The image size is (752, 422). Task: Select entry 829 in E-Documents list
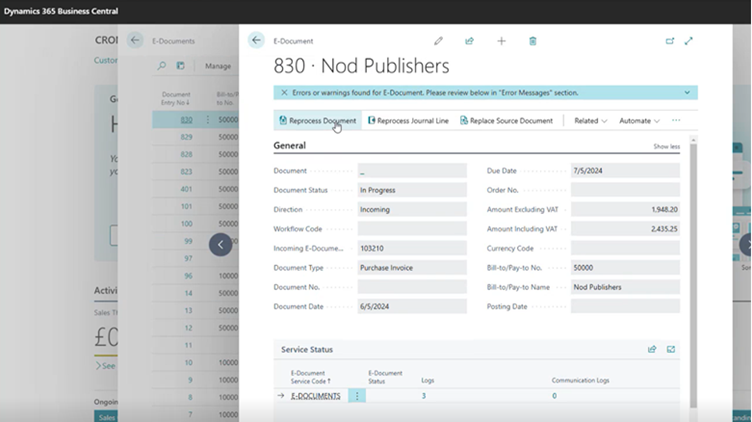tap(187, 137)
